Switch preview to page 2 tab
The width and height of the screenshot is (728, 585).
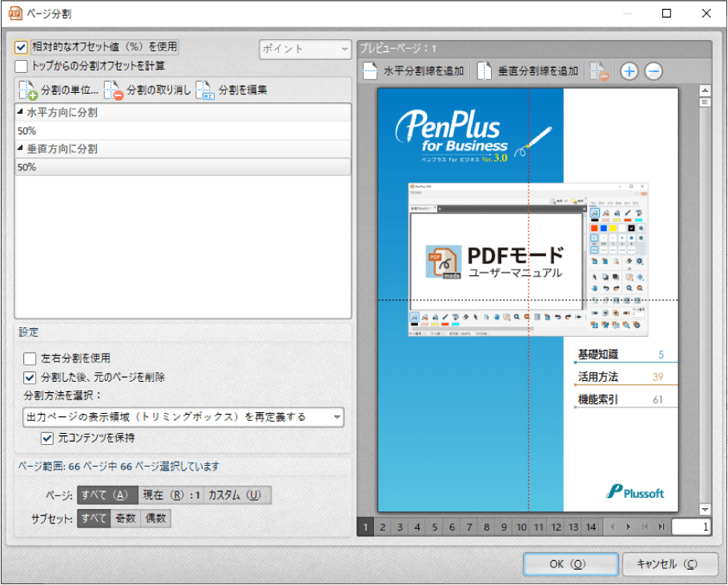pos(383,527)
